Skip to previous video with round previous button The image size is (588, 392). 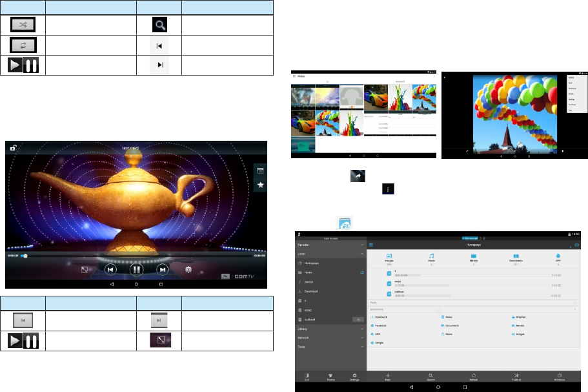tap(110, 269)
